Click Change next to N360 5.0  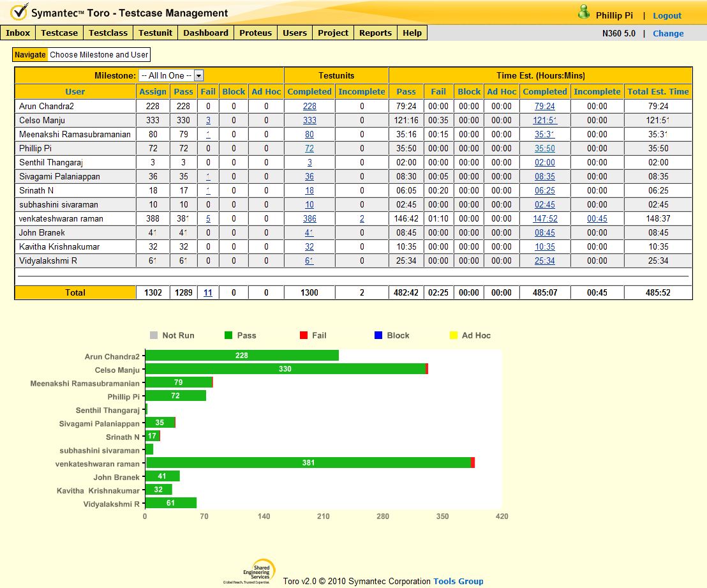(x=668, y=33)
